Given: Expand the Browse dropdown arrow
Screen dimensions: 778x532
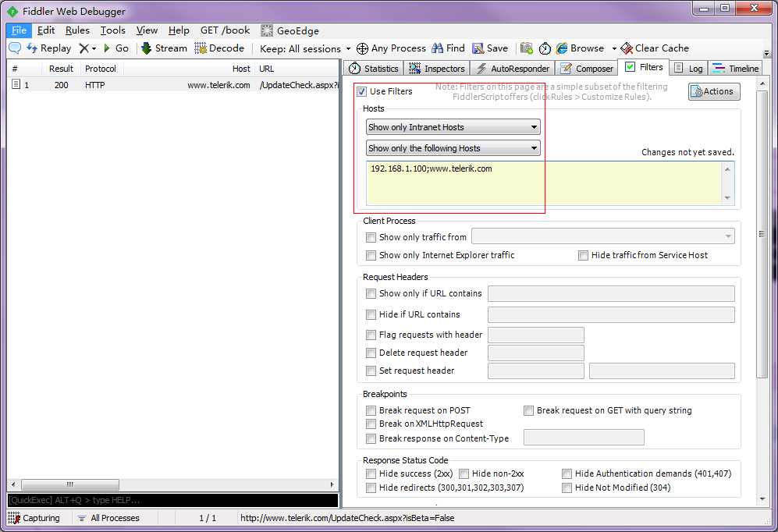Looking at the screenshot, I should (614, 48).
